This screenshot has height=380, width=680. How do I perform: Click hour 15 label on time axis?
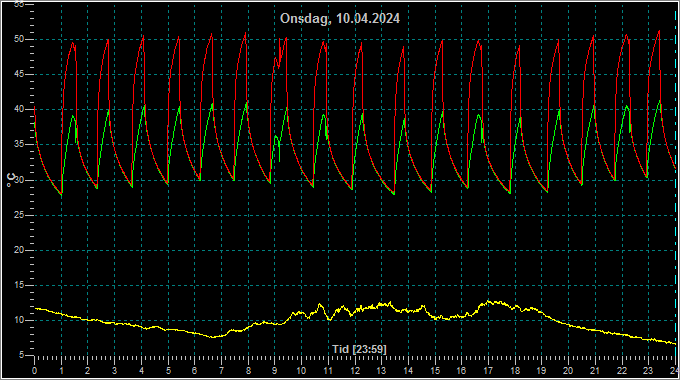pyautogui.click(x=435, y=371)
